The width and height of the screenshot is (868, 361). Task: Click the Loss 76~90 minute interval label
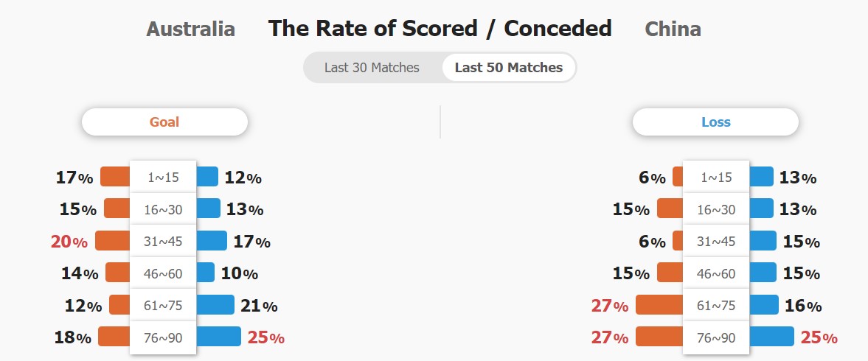pyautogui.click(x=716, y=337)
